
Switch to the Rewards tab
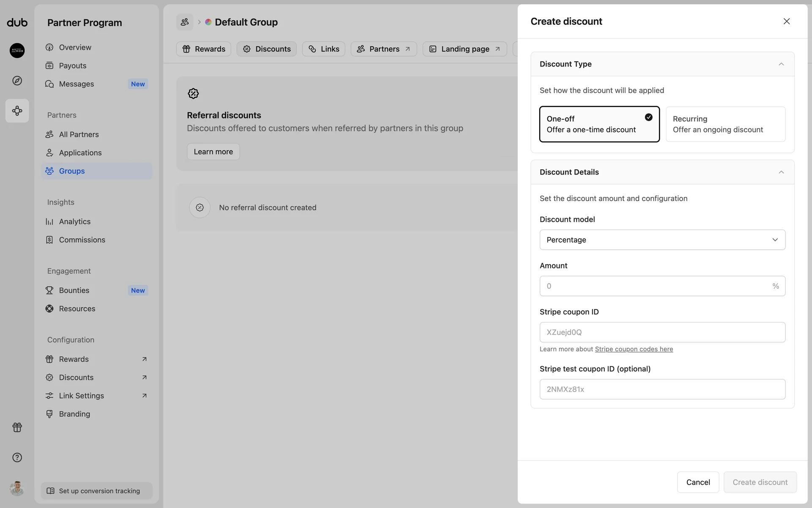[x=203, y=49]
